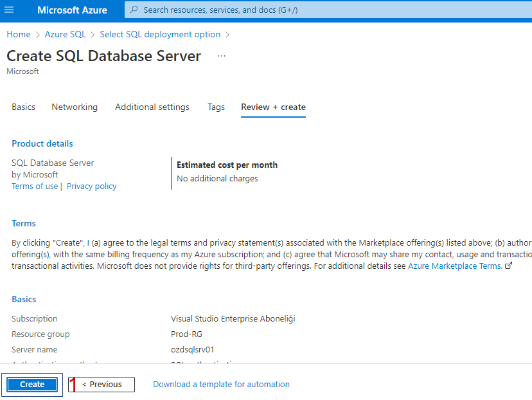
Task: View the Privacy policy link
Action: 92,186
